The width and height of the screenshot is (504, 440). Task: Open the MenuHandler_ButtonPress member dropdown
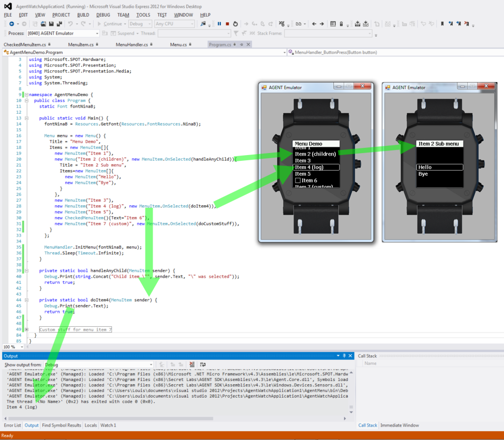(396, 52)
